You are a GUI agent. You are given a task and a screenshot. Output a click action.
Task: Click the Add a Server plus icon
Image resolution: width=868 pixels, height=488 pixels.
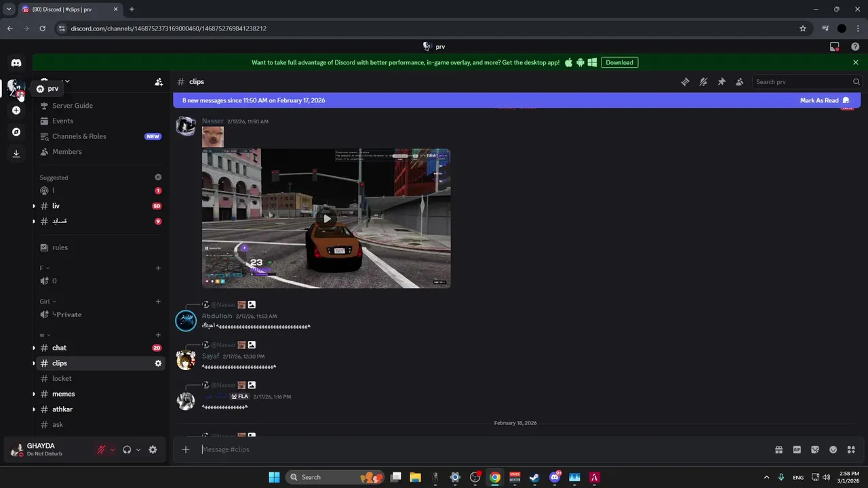point(16,110)
